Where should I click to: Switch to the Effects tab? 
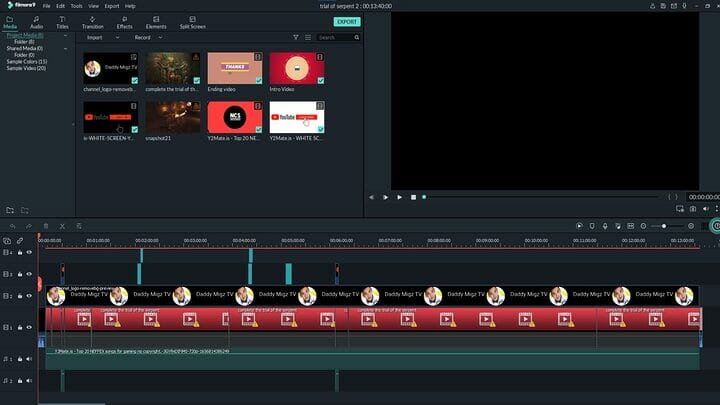coord(124,22)
